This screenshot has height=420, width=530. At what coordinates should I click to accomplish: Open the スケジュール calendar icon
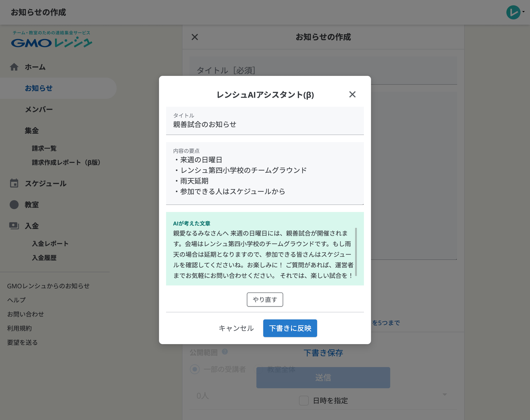point(14,183)
